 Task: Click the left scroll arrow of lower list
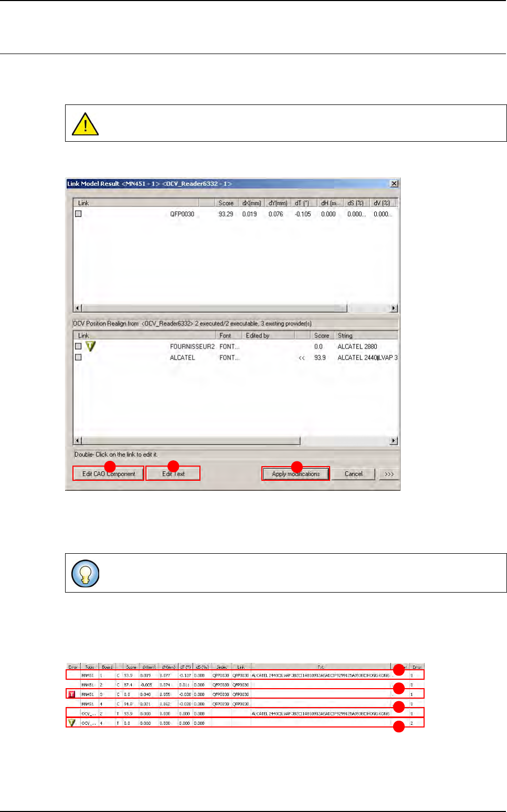click(x=78, y=441)
